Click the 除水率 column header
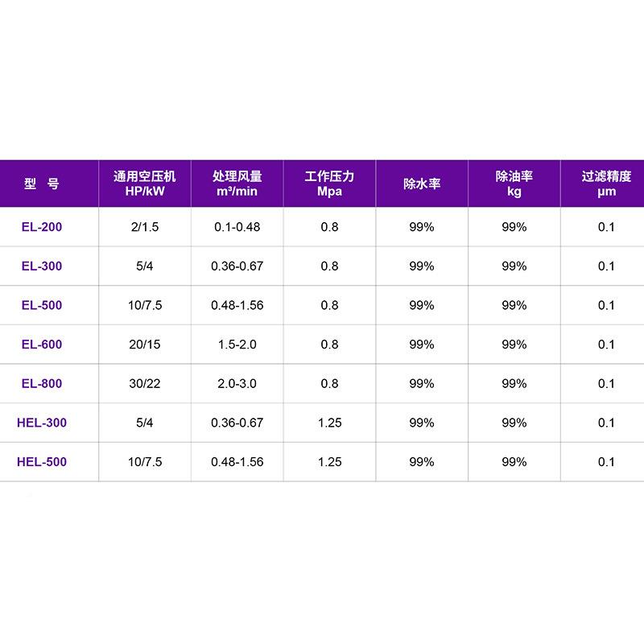The width and height of the screenshot is (644, 644). point(422,184)
